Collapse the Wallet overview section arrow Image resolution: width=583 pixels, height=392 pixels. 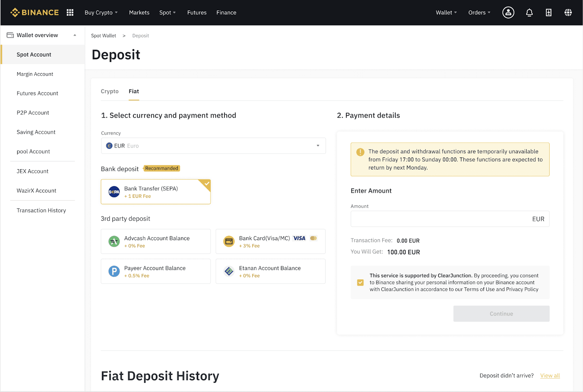(x=75, y=35)
